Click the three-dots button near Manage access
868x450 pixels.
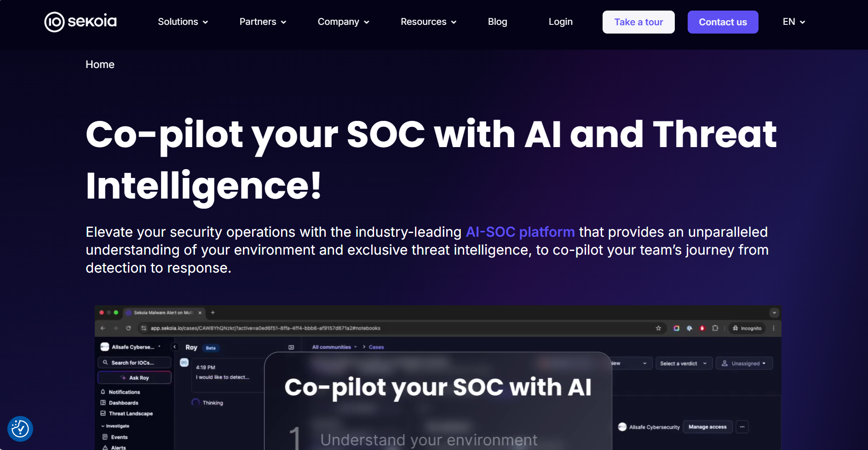click(742, 427)
